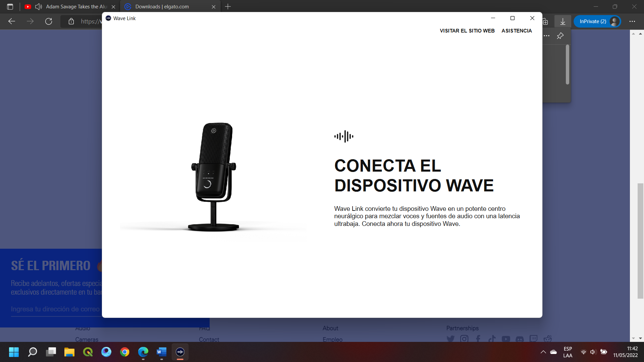This screenshot has width=644, height=362.
Task: Mute the Adam Savage tab audio
Action: 39,7
